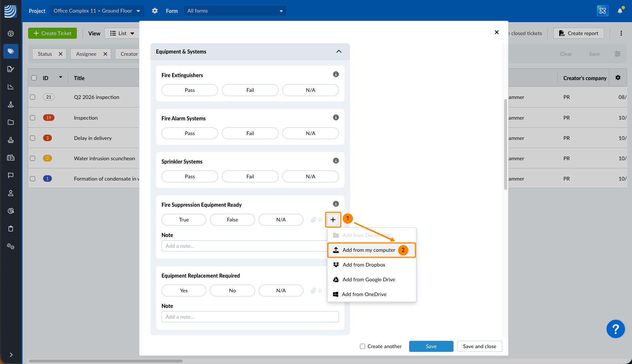
Task: Click info icon for Fire Extinguishers
Action: pos(336,74)
